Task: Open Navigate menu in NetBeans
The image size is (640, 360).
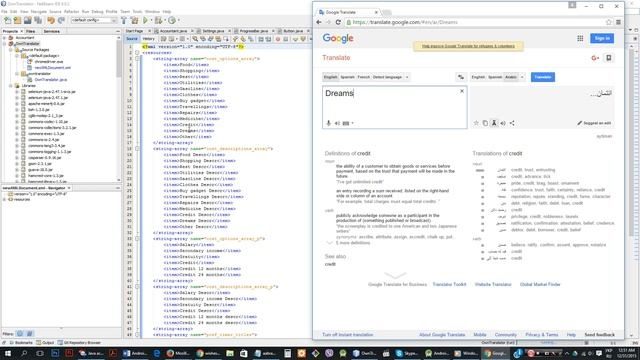Action: [39, 11]
